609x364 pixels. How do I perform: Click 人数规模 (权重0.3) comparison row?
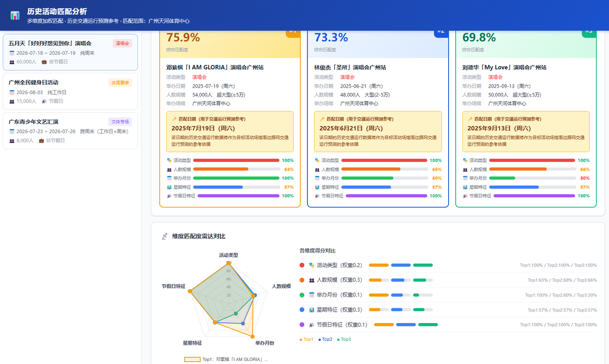click(448, 280)
